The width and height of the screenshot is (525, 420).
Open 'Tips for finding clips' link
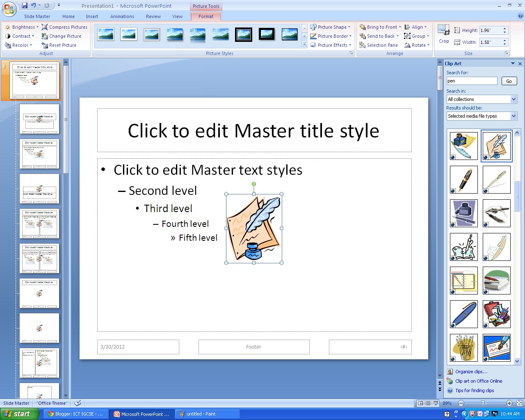coord(475,390)
